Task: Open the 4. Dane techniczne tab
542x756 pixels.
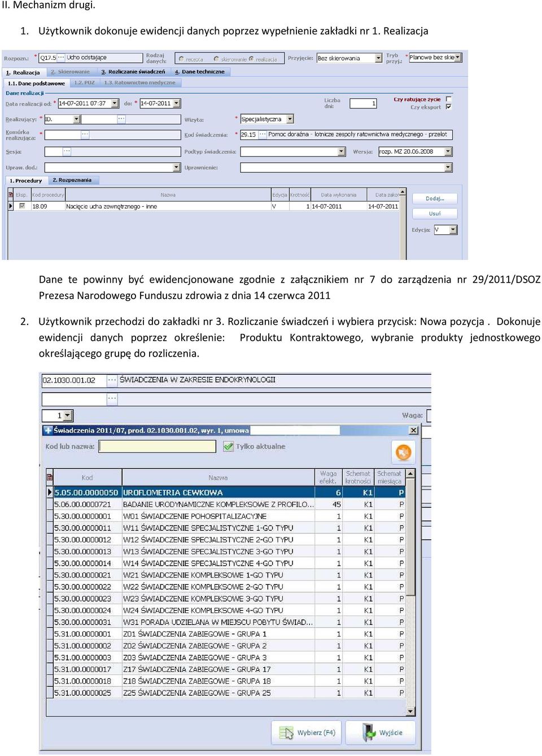Action: [x=200, y=72]
